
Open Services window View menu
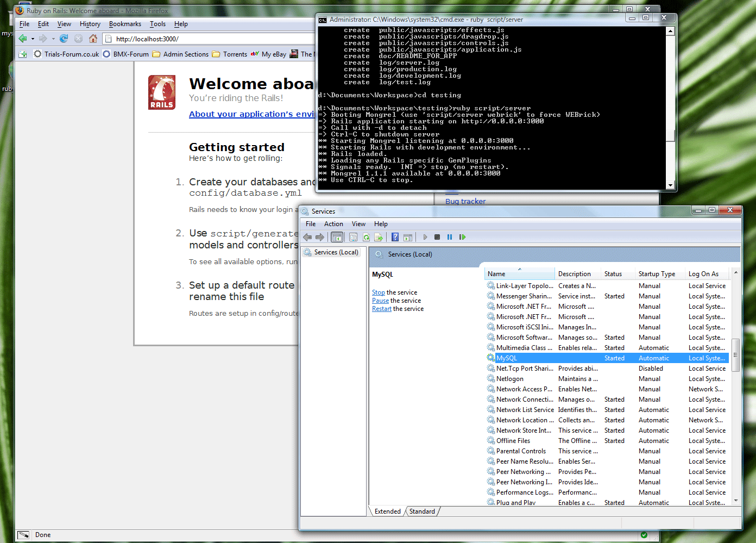(358, 224)
